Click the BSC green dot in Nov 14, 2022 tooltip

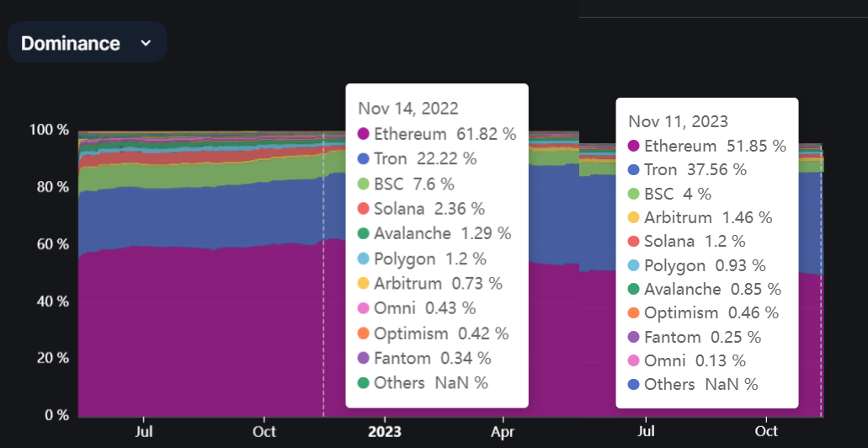pos(363,184)
